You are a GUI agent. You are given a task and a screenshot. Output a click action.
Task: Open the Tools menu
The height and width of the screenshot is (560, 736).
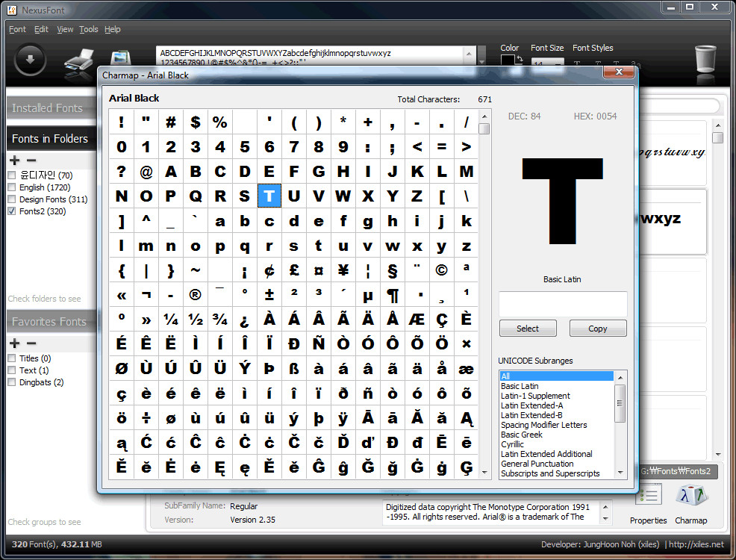point(89,29)
